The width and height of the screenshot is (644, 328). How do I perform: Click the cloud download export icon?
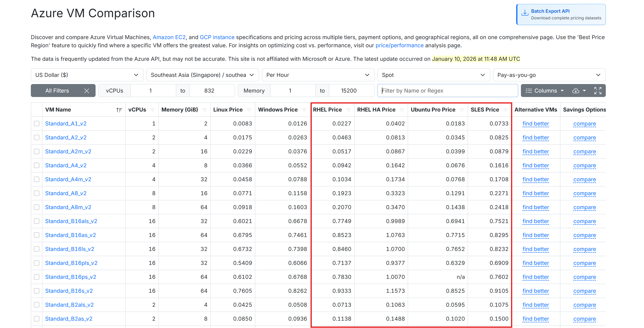pyautogui.click(x=576, y=91)
